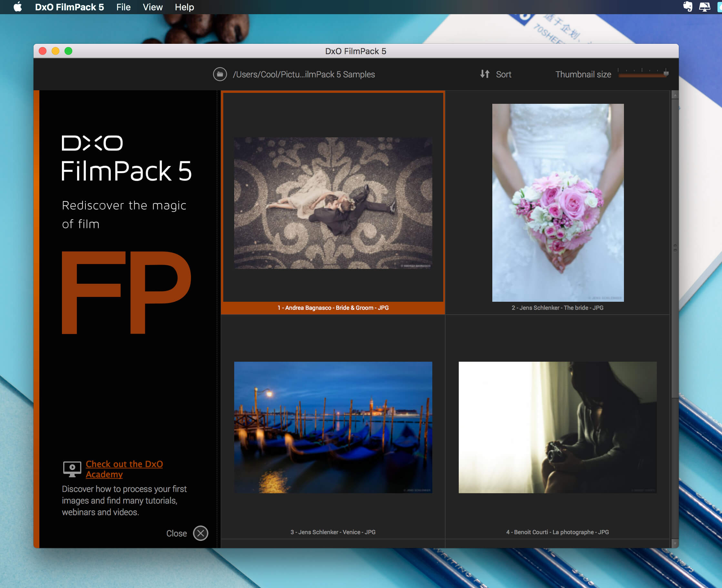Open the Help menu

click(x=185, y=7)
